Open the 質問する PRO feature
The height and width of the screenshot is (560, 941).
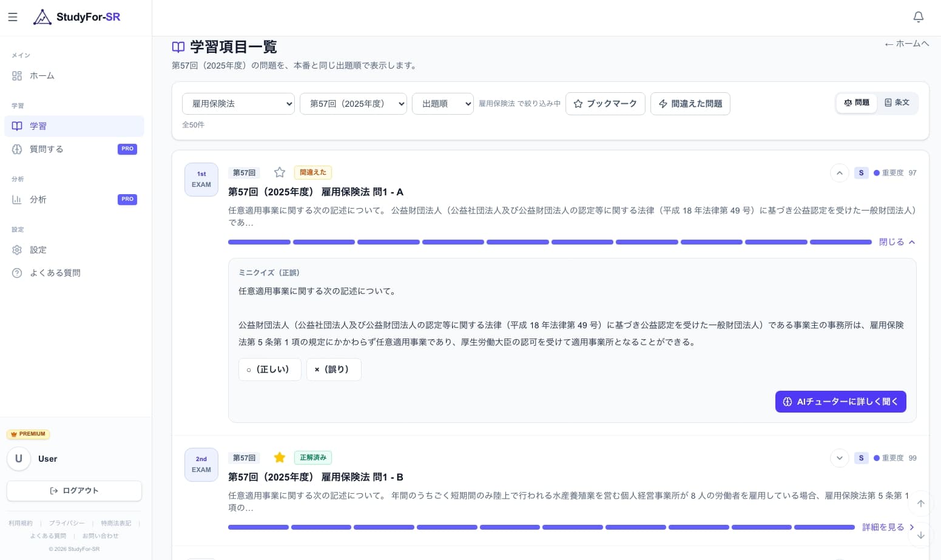point(47,149)
